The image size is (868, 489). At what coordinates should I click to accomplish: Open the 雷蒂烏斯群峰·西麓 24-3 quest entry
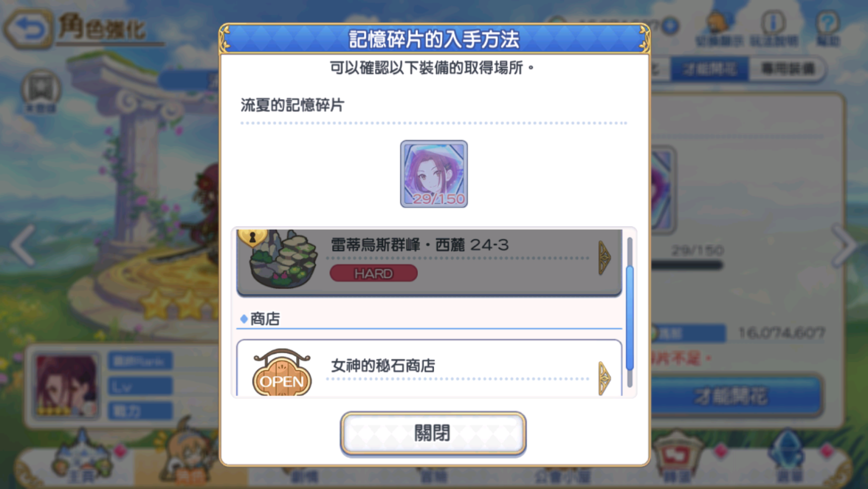click(429, 262)
